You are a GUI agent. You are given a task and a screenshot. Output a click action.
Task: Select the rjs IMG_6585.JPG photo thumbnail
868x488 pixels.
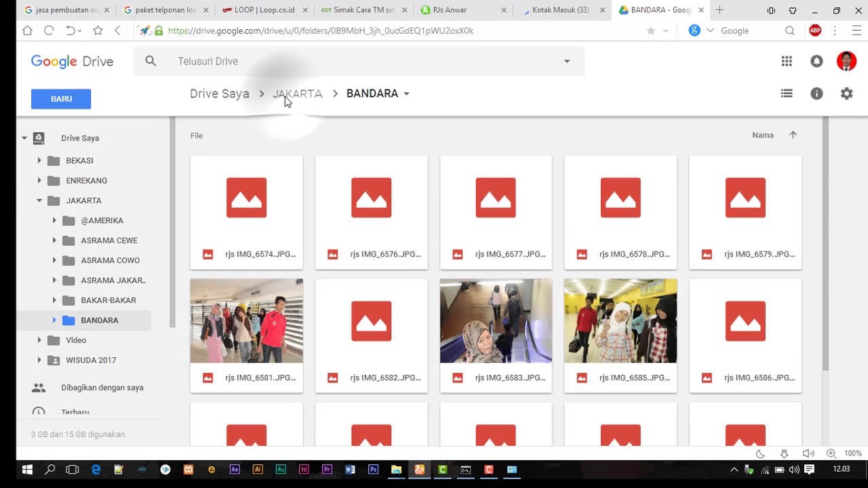point(620,321)
